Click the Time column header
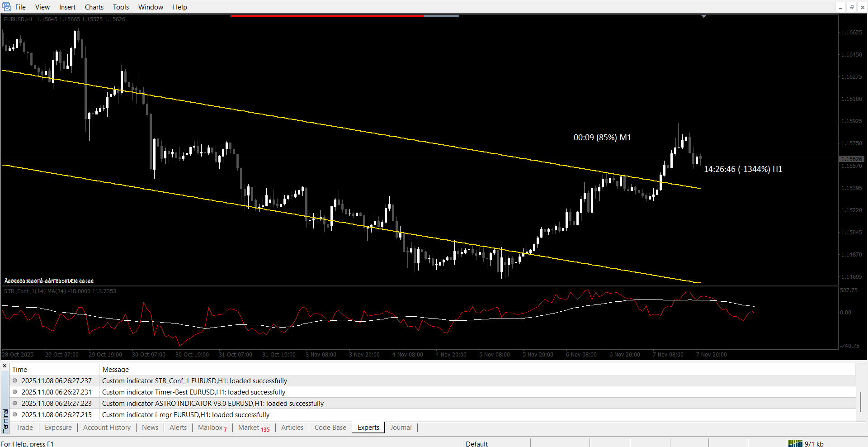Image resolution: width=868 pixels, height=447 pixels. (x=20, y=370)
